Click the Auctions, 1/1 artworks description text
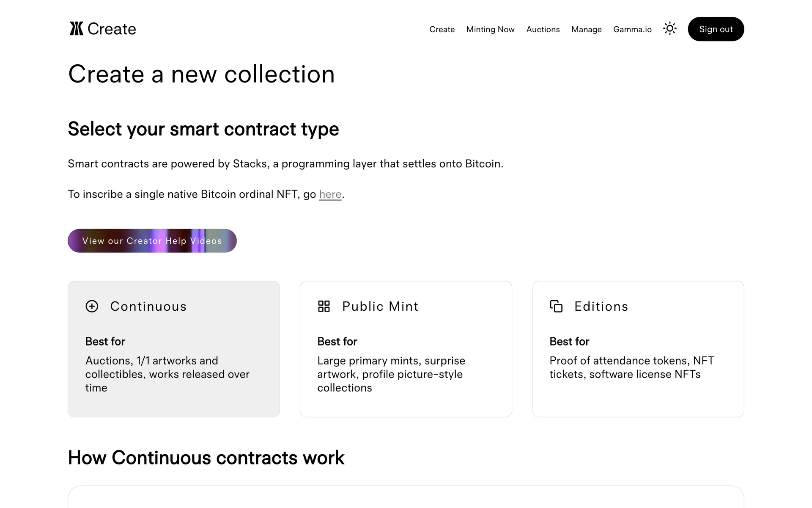The width and height of the screenshot is (812, 508). click(x=167, y=374)
